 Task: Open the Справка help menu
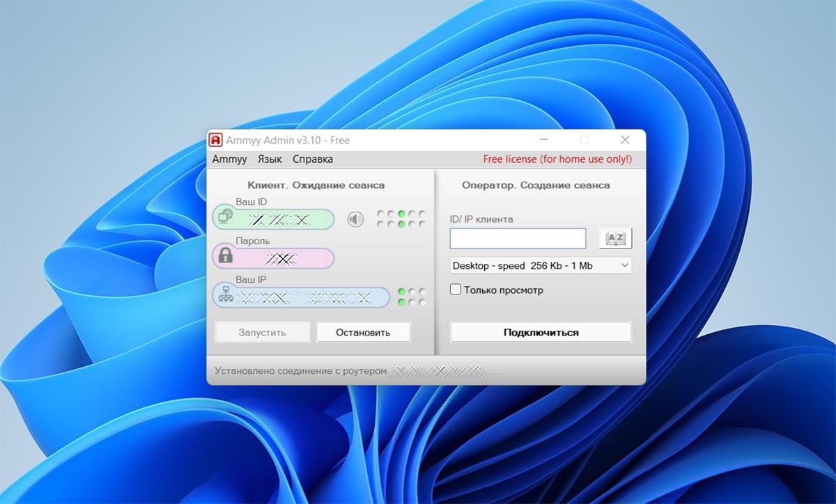pyautogui.click(x=312, y=159)
